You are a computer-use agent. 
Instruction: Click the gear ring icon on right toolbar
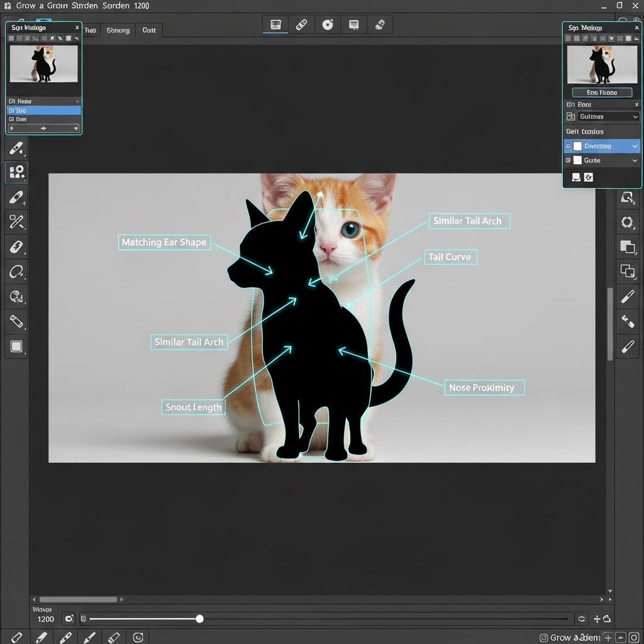pos(627,222)
